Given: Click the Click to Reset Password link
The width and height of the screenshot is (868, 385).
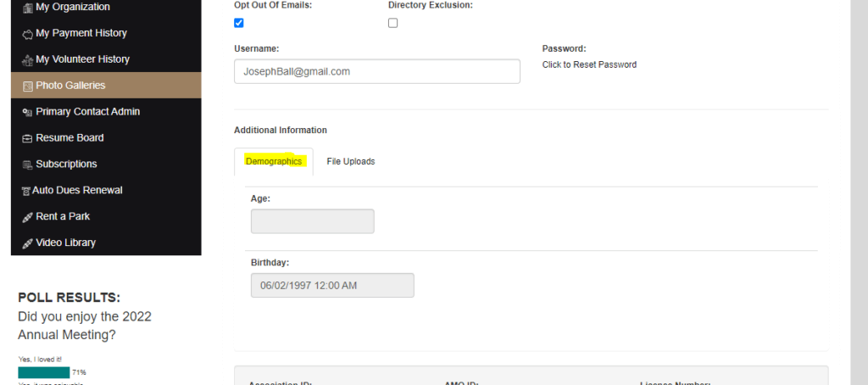Looking at the screenshot, I should pos(589,64).
